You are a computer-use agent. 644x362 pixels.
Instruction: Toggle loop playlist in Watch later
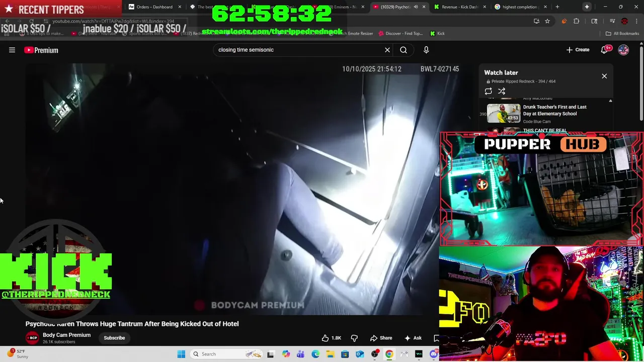click(x=488, y=91)
